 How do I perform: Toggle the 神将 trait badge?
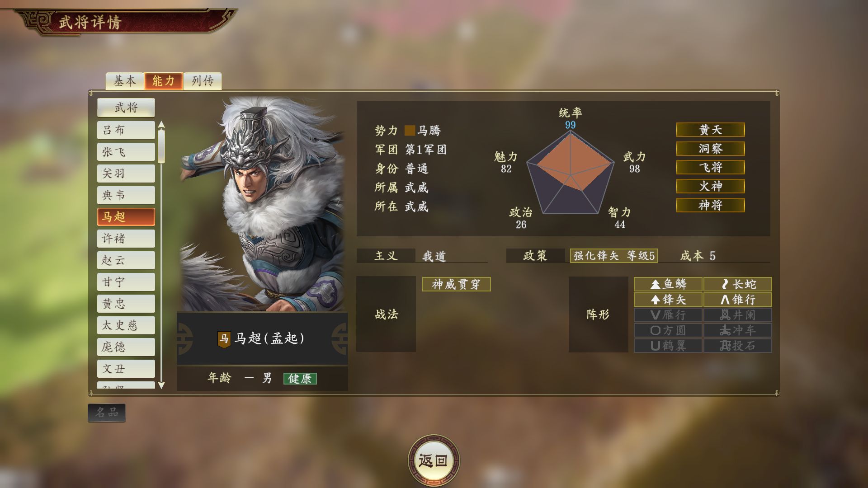[710, 205]
